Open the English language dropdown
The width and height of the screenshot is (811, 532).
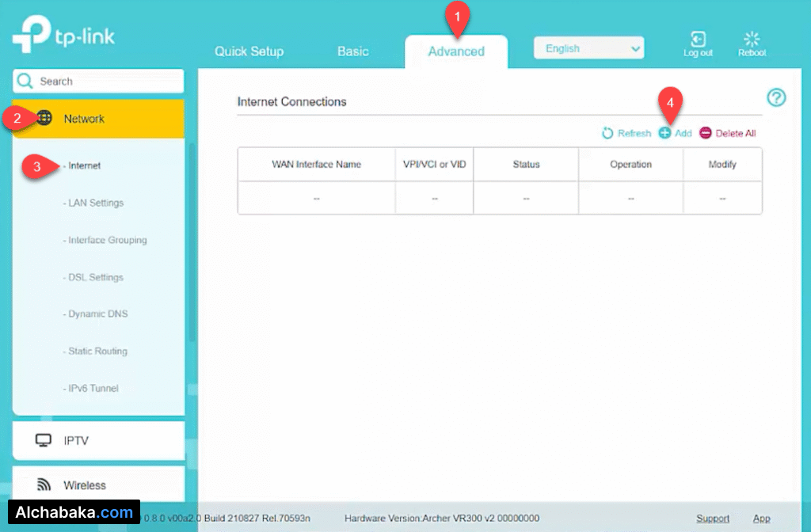(x=588, y=49)
